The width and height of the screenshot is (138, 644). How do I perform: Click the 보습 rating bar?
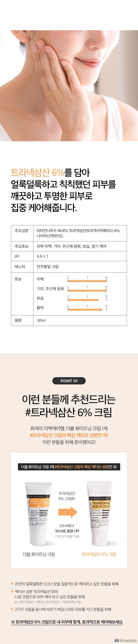pyautogui.click(x=83, y=300)
